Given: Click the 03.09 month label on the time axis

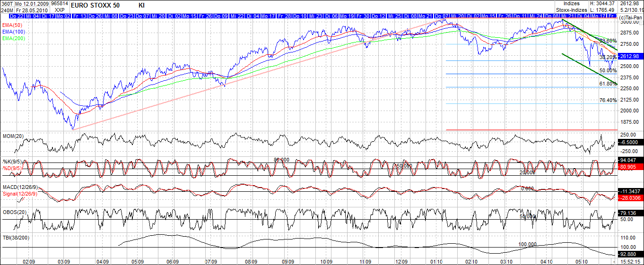Looking at the screenshot, I should [64, 261].
